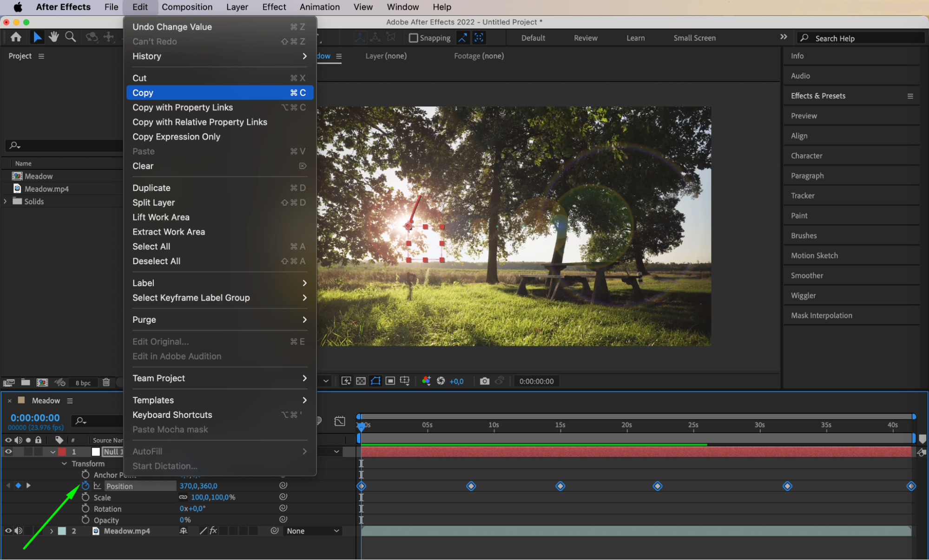
Task: Toggle the transparency grid icon
Action: click(361, 381)
